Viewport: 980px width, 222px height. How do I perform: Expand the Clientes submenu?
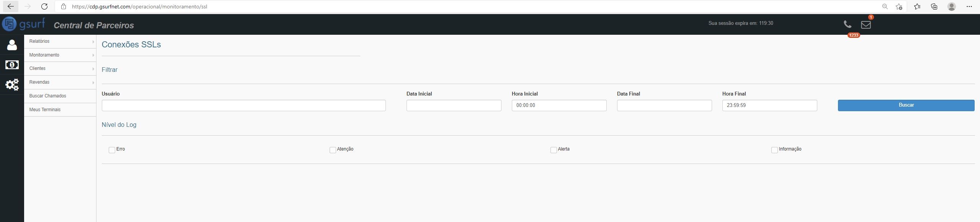[x=60, y=68]
